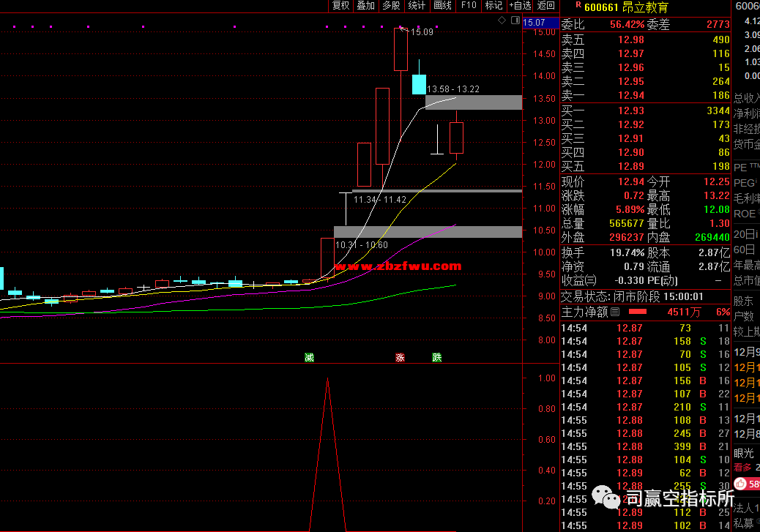This screenshot has width=760, height=532.
Task: Open F10 company information
Action: coord(469,6)
